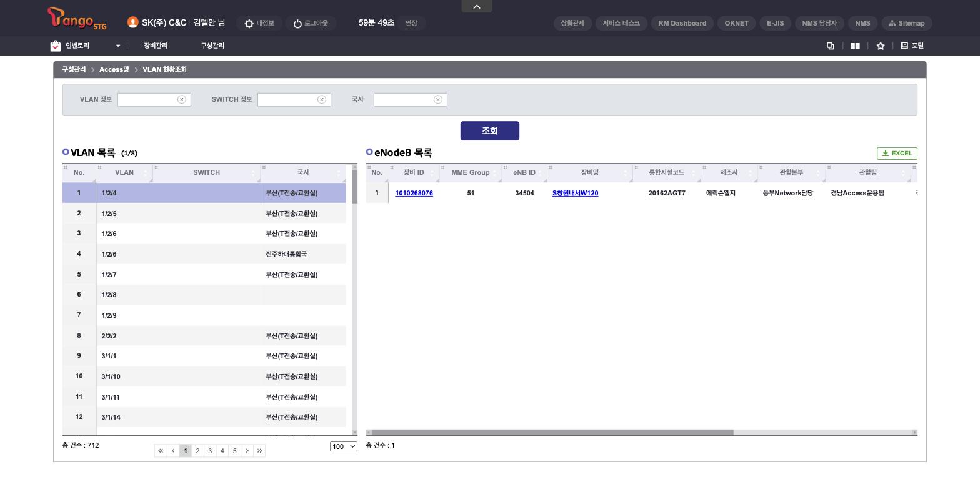
Task: Click the Tango STG logo
Action: (x=77, y=19)
